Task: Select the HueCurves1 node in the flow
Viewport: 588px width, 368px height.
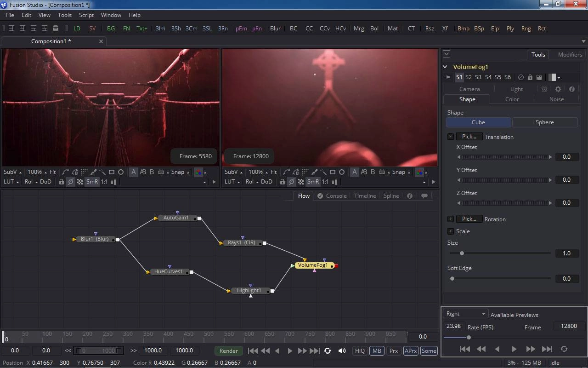Action: tap(169, 271)
